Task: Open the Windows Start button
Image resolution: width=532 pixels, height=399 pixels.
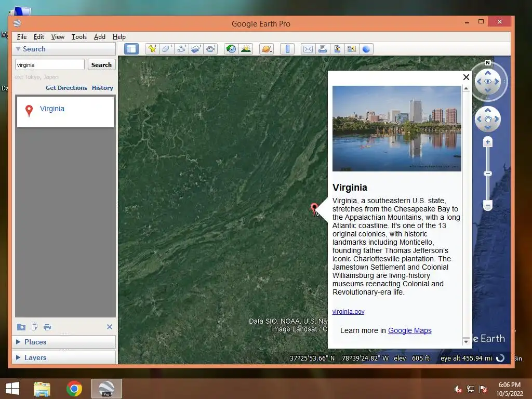Action: [x=12, y=389]
